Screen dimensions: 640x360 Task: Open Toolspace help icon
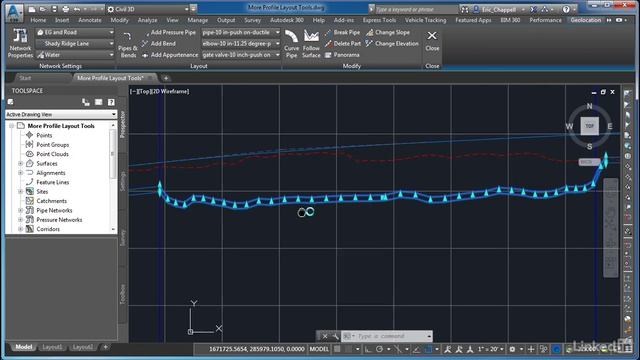pyautogui.click(x=111, y=102)
